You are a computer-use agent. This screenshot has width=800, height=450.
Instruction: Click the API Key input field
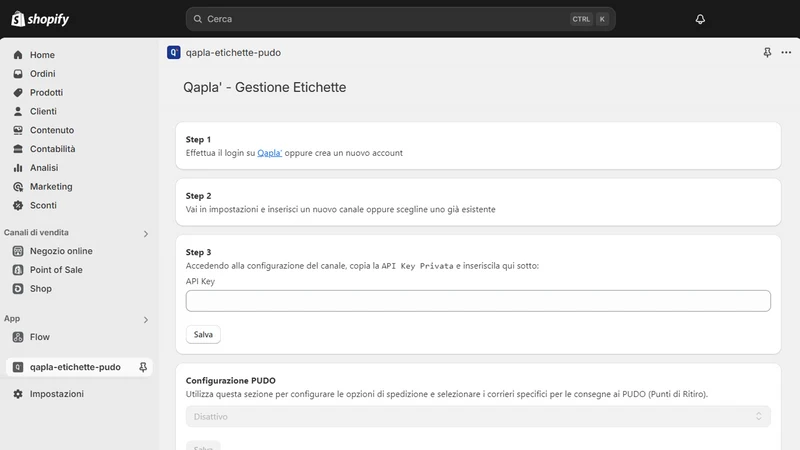(478, 301)
